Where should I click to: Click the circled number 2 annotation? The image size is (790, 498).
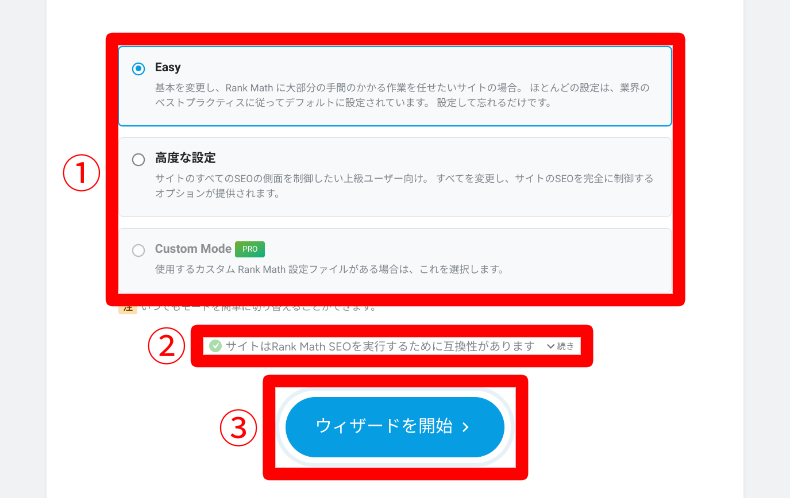[166, 346]
